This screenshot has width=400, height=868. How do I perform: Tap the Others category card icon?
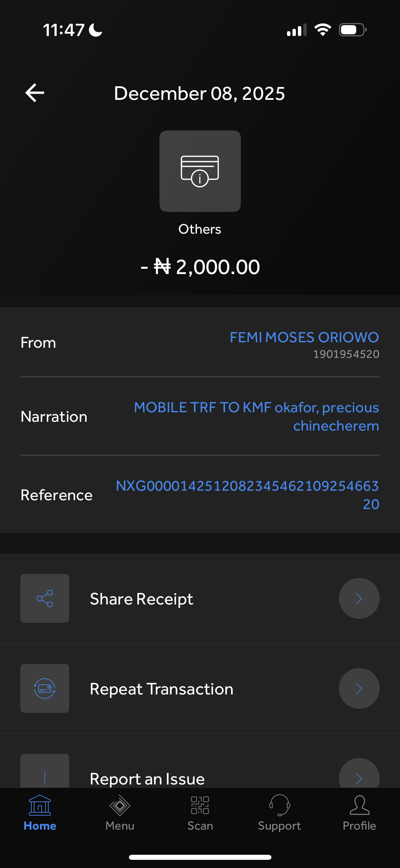200,171
